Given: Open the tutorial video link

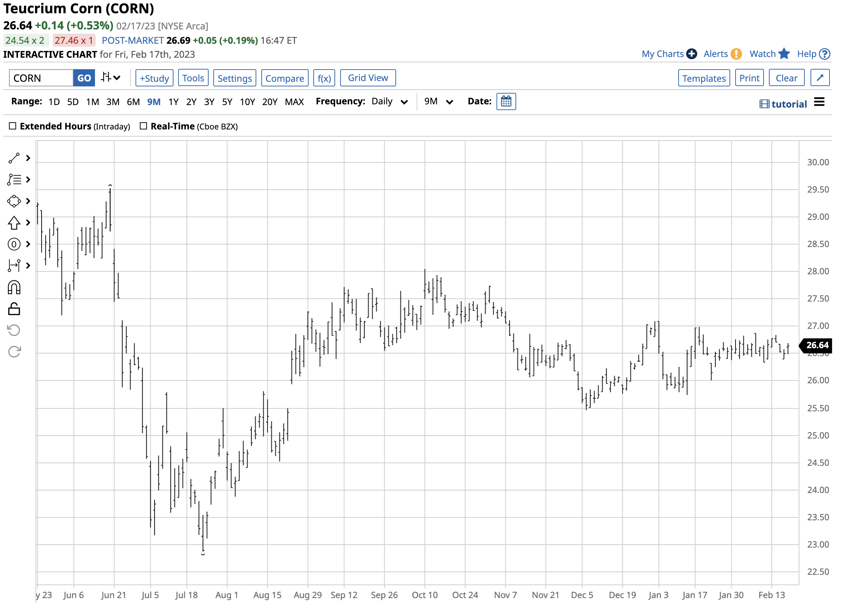Looking at the screenshot, I should [x=783, y=104].
